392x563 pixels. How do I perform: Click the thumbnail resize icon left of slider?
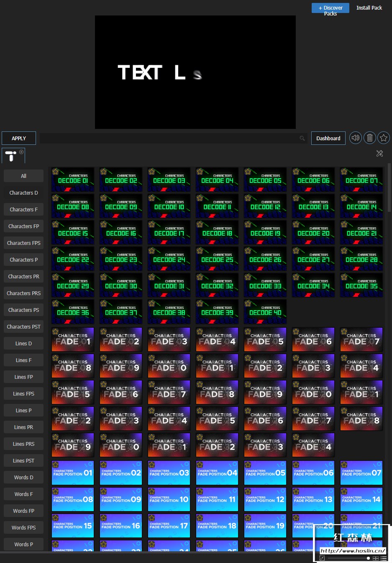point(322,558)
